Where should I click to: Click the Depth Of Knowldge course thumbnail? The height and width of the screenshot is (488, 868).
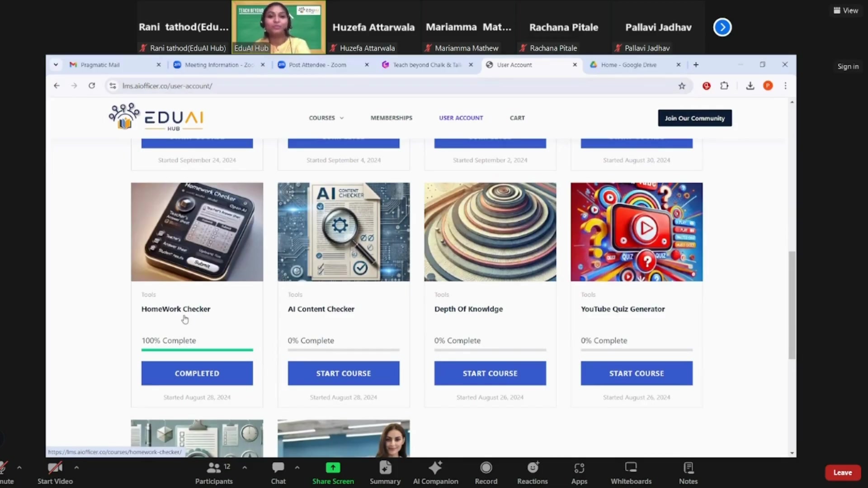click(490, 232)
